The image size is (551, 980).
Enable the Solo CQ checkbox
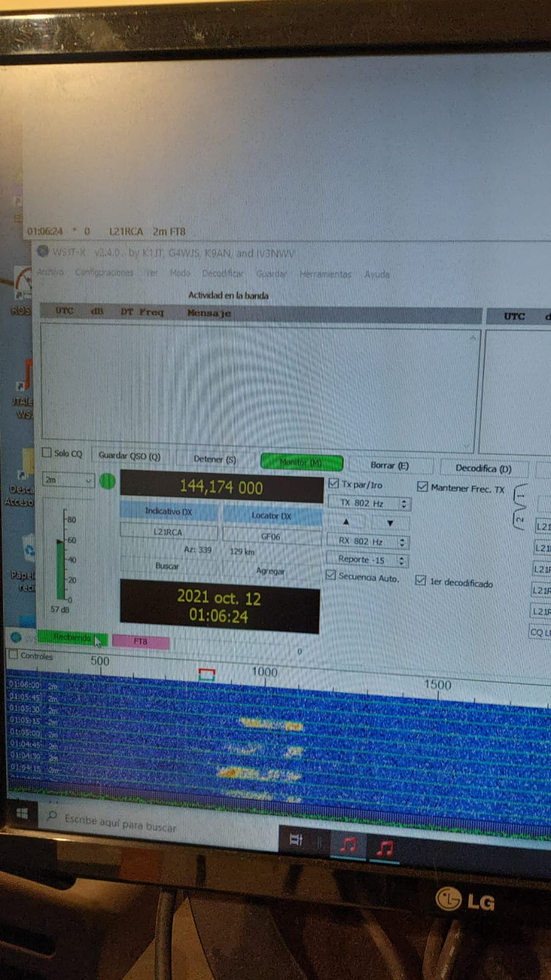[x=47, y=452]
